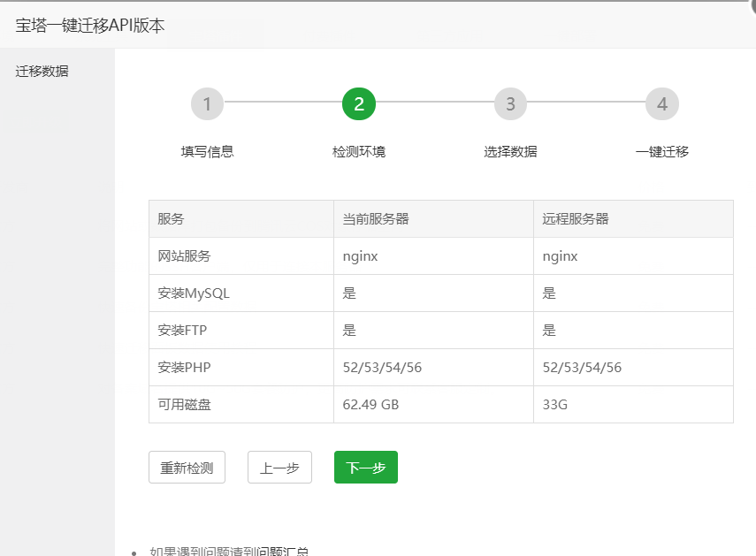Select the step 3 circle icon
The image size is (756, 556).
point(510,103)
